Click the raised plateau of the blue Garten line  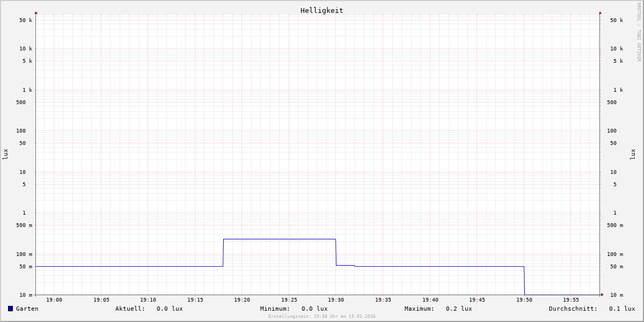click(280, 239)
